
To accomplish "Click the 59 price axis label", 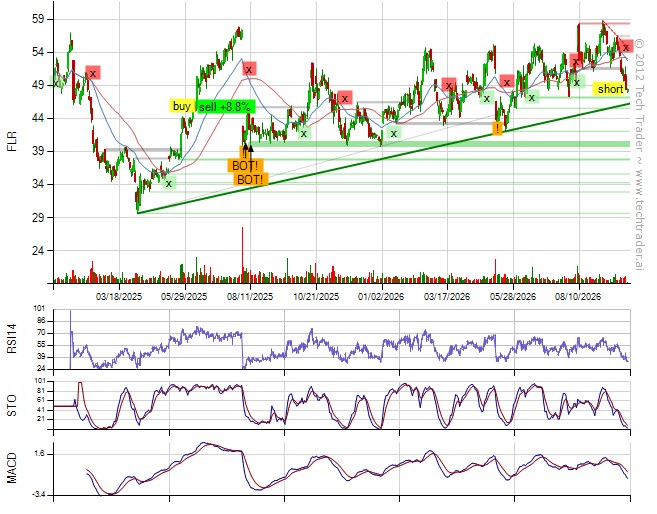I will 36,19.
